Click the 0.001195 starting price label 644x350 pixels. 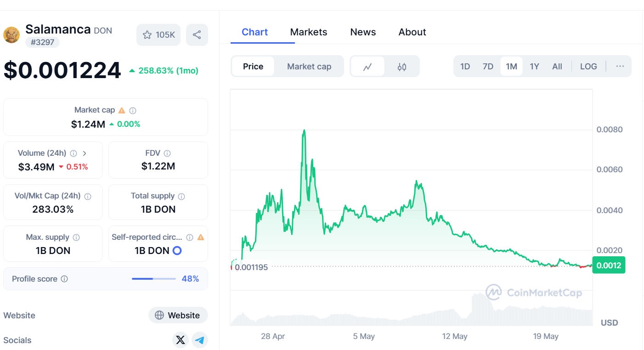251,267
